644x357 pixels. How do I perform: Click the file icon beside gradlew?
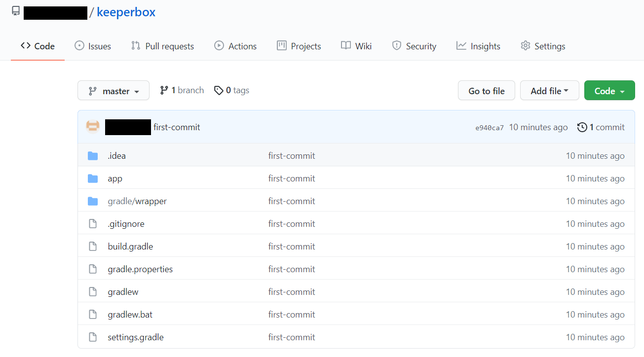coord(93,292)
